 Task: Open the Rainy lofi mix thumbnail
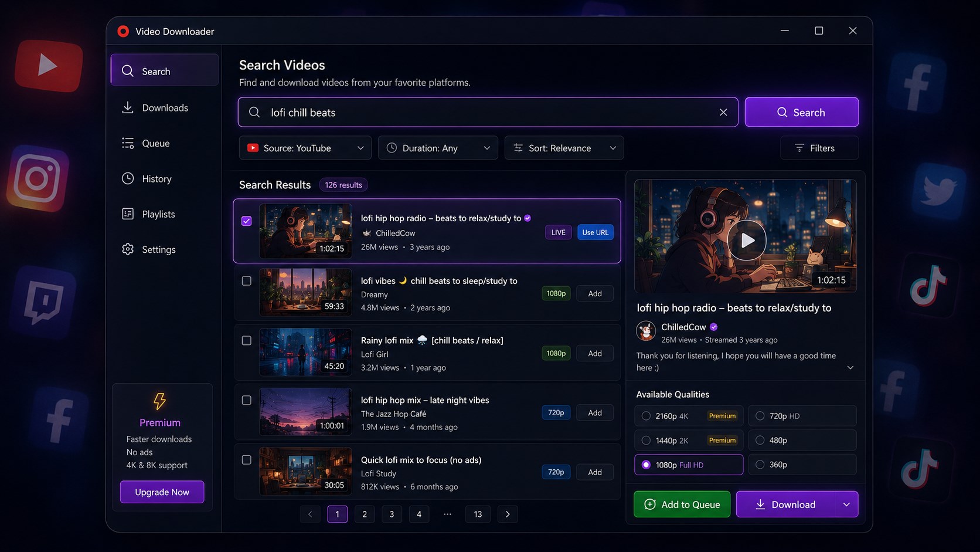(305, 352)
